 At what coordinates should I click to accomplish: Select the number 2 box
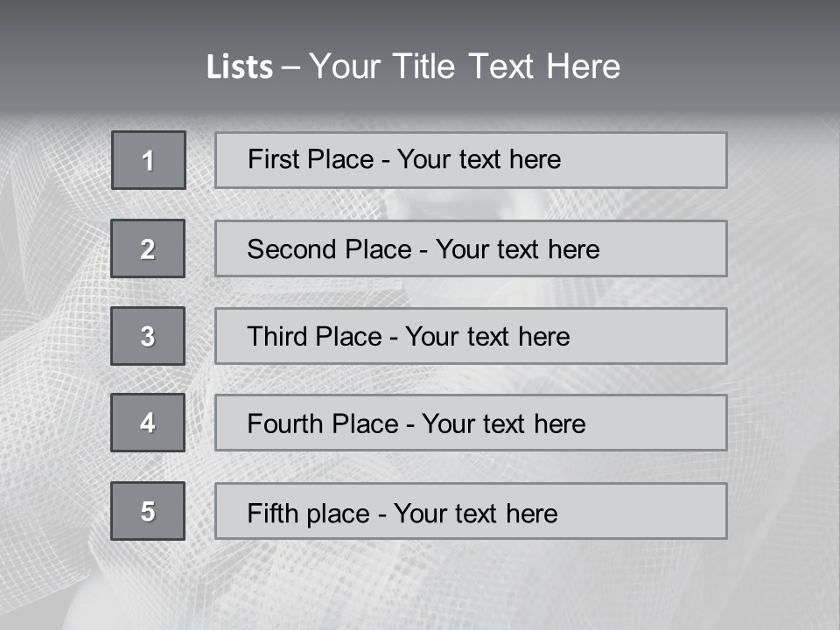[x=148, y=248]
